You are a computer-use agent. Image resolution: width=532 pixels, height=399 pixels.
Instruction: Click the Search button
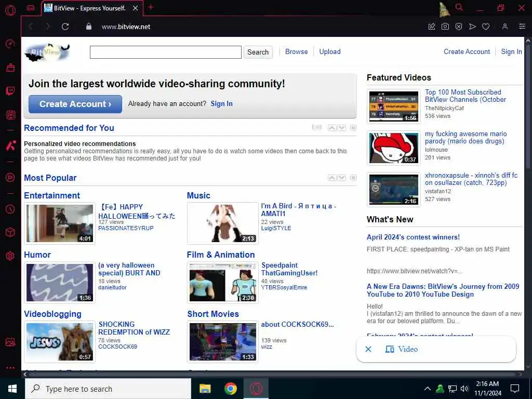tap(258, 52)
